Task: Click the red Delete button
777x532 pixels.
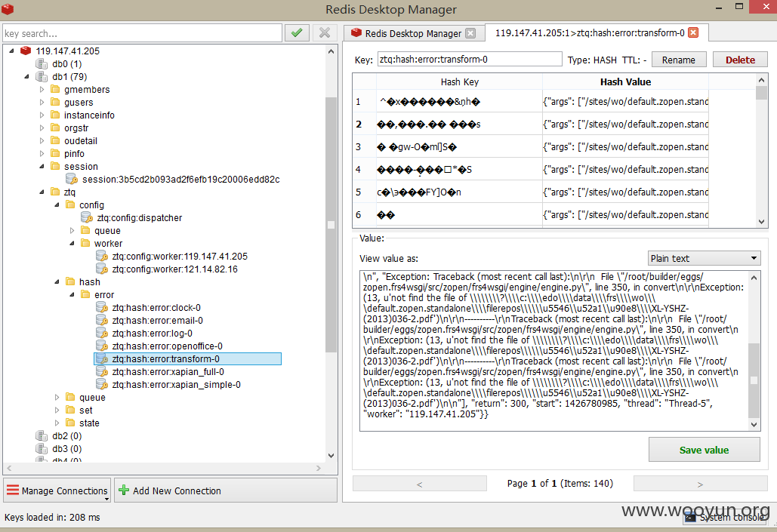Action: tap(740, 60)
